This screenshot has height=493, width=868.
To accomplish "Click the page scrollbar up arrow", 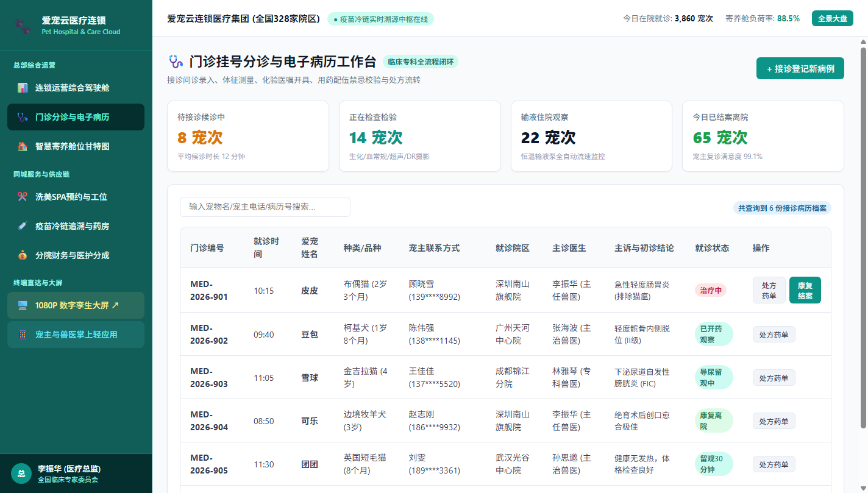I will click(x=863, y=42).
